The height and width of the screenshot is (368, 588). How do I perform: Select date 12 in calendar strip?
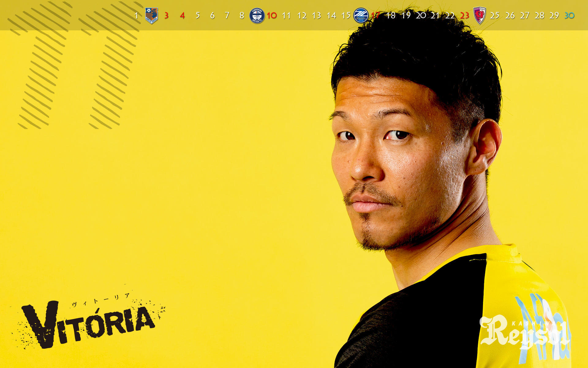point(302,15)
